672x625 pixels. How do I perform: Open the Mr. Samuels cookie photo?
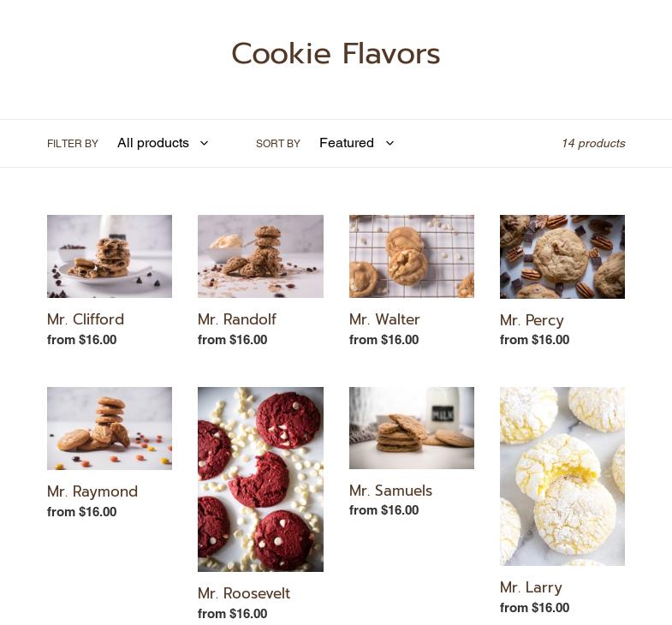[x=412, y=428]
